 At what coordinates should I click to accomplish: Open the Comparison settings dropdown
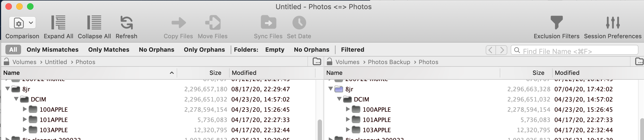coord(22,23)
